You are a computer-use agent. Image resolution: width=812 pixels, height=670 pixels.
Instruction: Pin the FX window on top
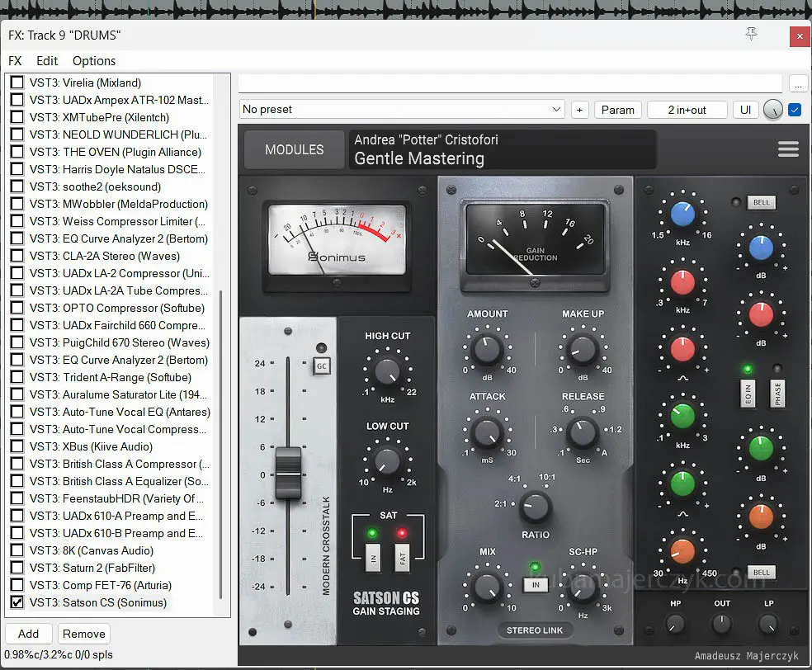tap(751, 34)
